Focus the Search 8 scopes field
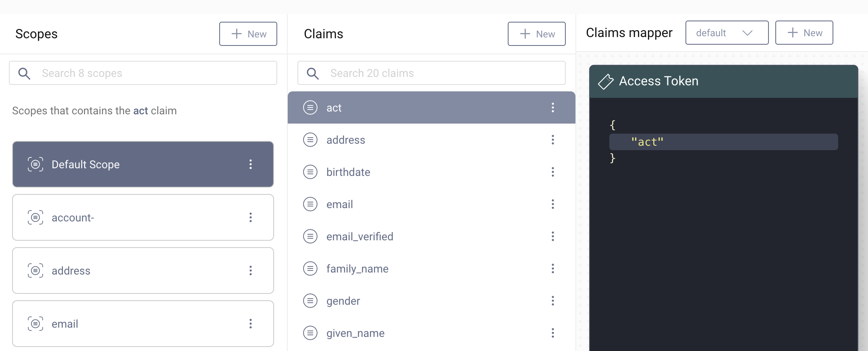868x351 pixels. pos(143,73)
